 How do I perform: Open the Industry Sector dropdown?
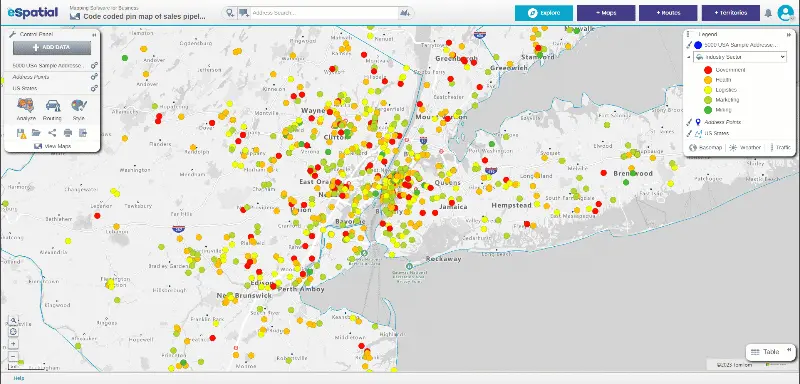tap(740, 57)
